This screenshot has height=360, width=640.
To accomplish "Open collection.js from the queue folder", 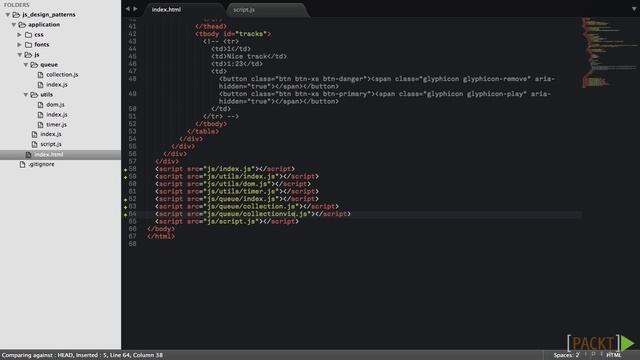I will click(62, 75).
